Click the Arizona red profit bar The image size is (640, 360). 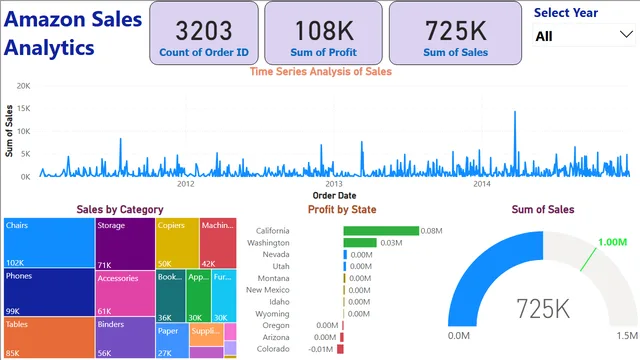tap(342, 337)
